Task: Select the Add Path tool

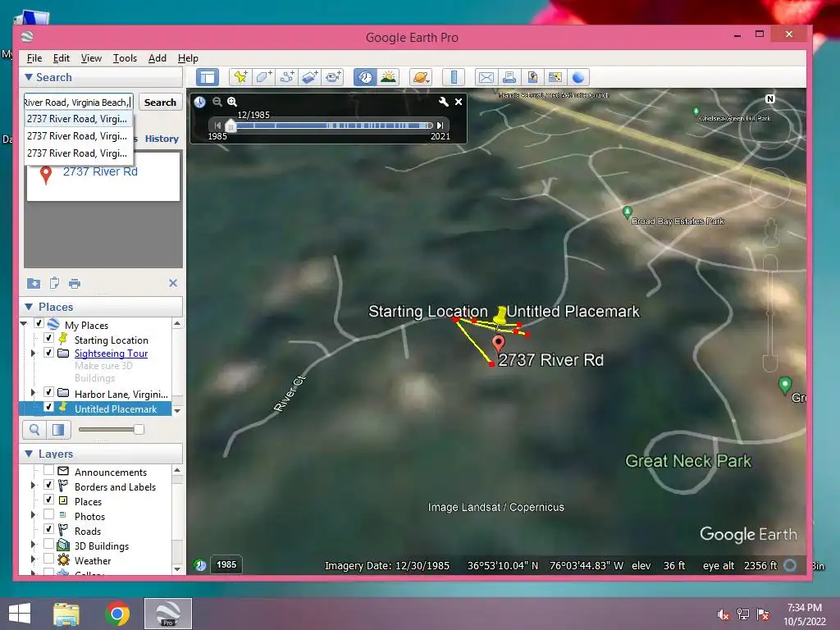Action: (x=286, y=77)
